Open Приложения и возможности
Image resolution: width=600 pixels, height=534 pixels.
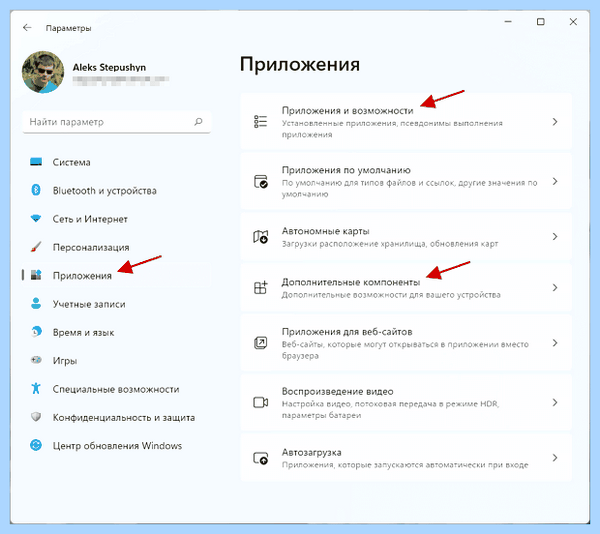(x=406, y=121)
